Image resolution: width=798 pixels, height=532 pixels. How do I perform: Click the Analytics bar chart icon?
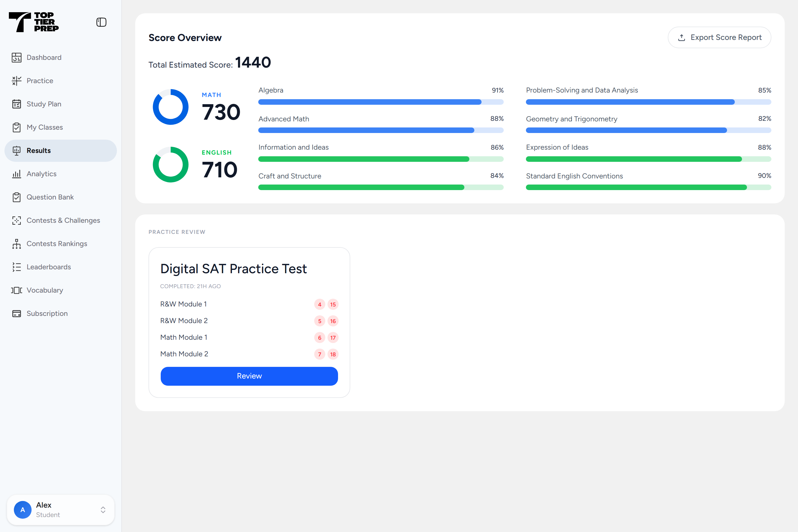[17, 174]
